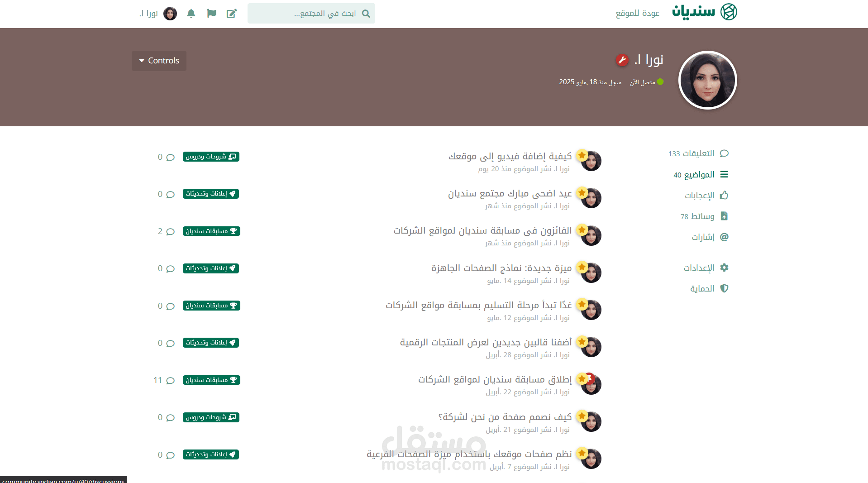Viewport: 868px width, 483px height.
Task: Open discussion عيد اضحى مبارك مجتمع سنديان
Action: tap(510, 194)
